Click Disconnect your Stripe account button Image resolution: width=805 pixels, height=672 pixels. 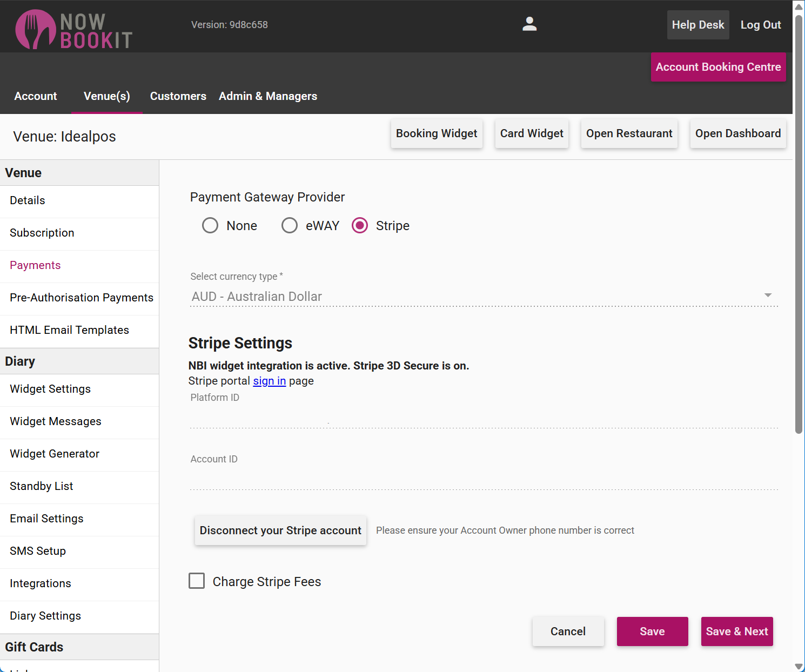[x=280, y=530]
